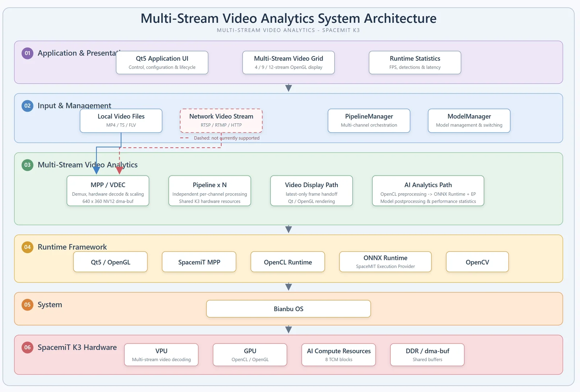This screenshot has width=580, height=392.
Task: Select the AI Compute Resources box
Action: click(x=339, y=355)
